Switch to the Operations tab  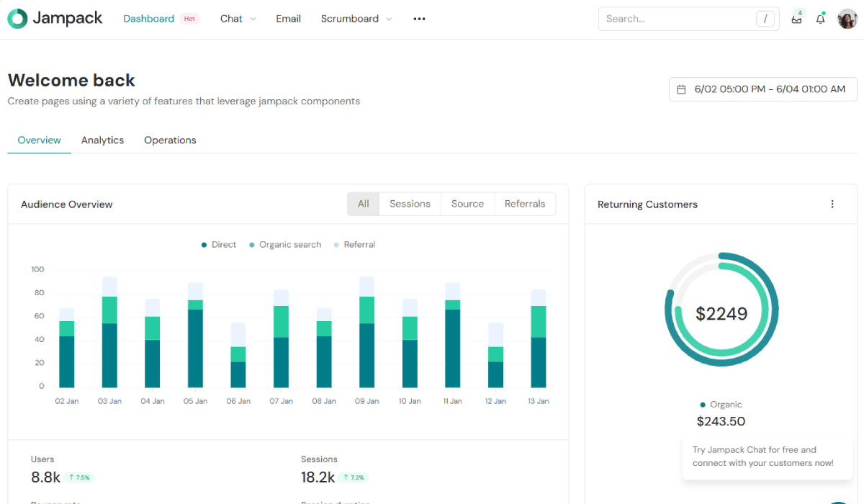(x=170, y=140)
